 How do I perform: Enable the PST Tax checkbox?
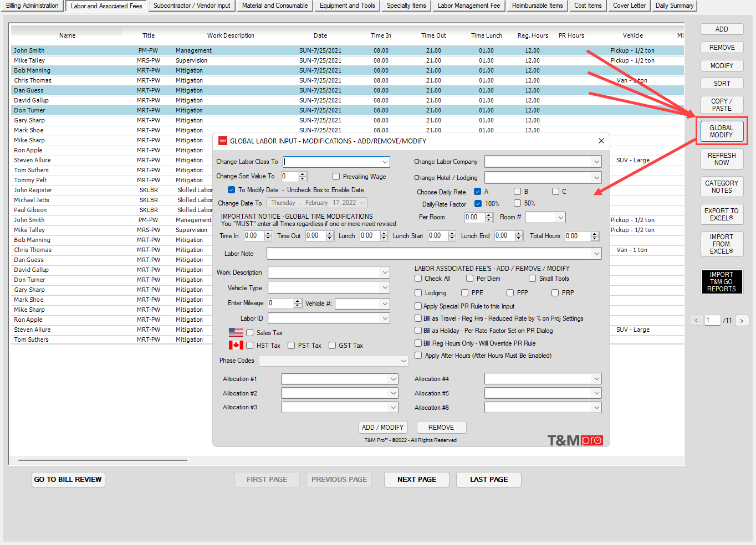pos(292,346)
